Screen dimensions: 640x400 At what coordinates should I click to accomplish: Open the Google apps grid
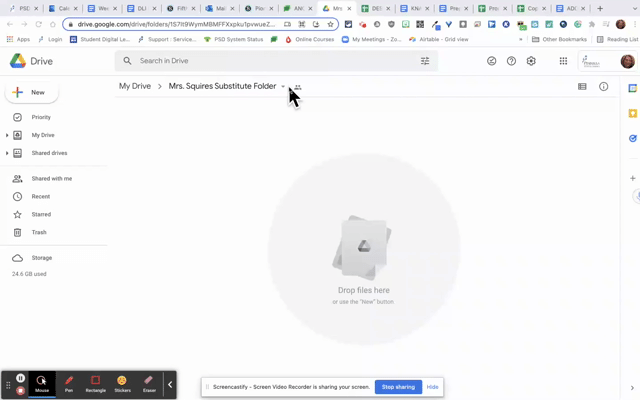click(563, 61)
